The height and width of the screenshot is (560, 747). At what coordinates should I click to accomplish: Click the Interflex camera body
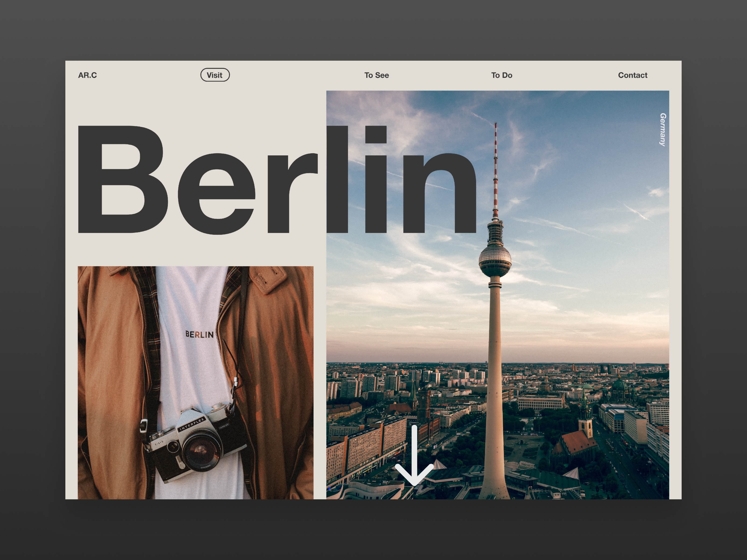194,444
